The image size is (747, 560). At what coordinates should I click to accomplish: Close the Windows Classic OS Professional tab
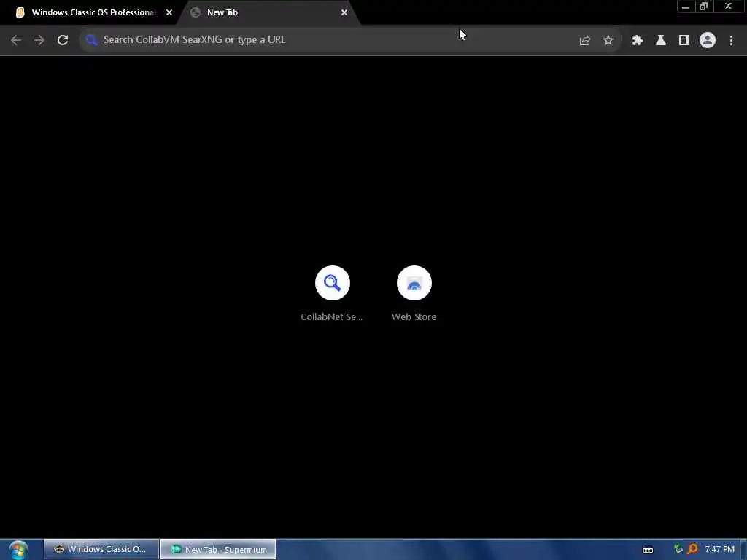click(x=169, y=12)
